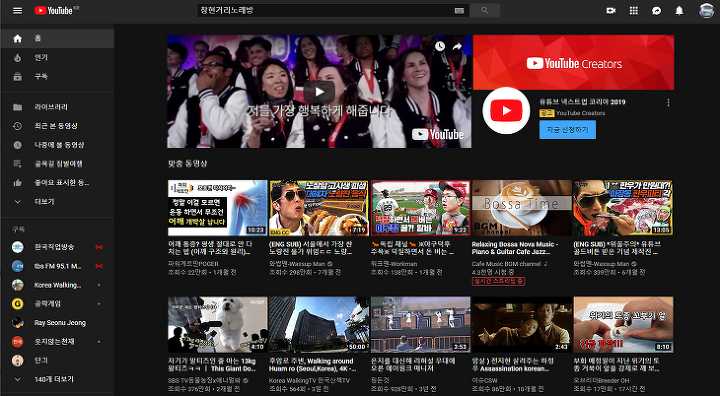Open Ray Seonu Jeong subscription channel

tap(57, 322)
